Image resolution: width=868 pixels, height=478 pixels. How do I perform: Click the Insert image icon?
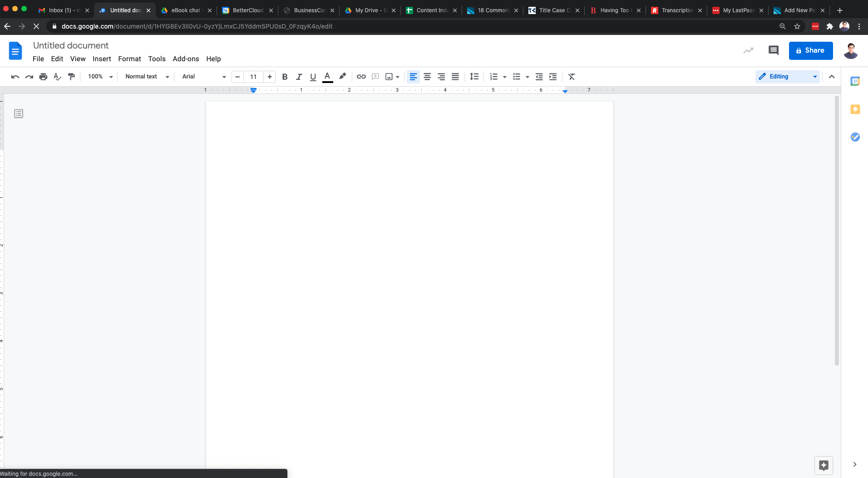click(389, 77)
